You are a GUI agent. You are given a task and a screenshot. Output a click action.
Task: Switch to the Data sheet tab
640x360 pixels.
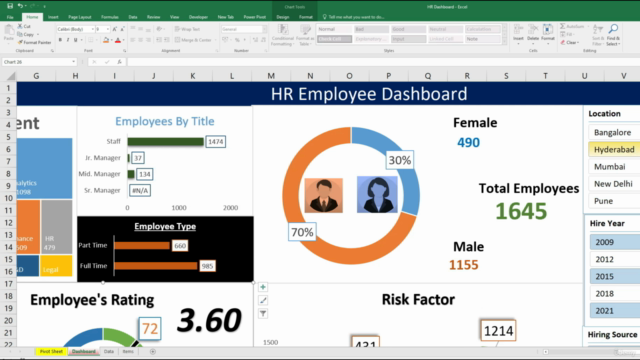(109, 351)
